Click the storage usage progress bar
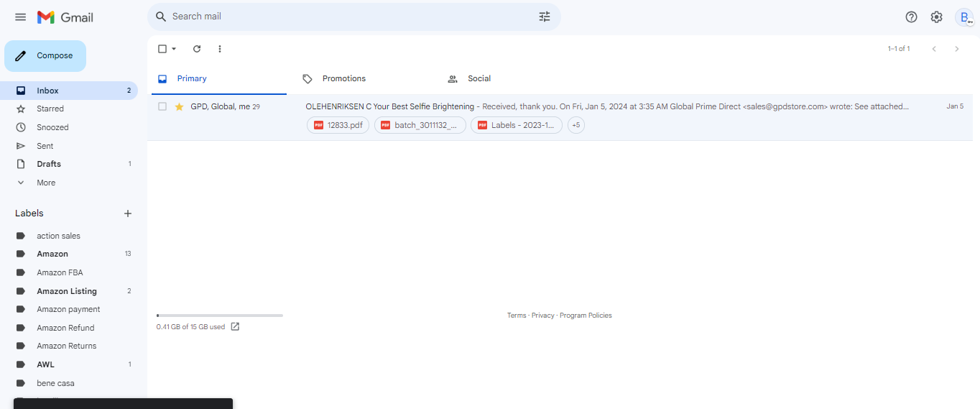Image resolution: width=980 pixels, height=409 pixels. tap(220, 316)
